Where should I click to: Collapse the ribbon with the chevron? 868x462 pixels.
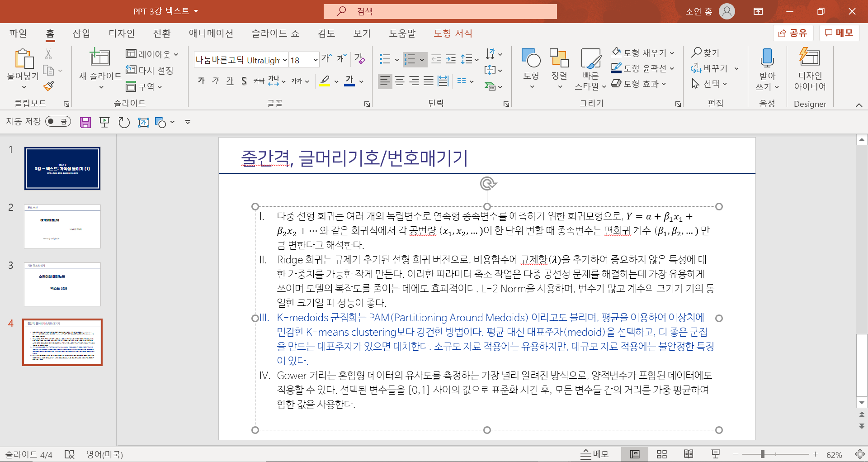[859, 105]
